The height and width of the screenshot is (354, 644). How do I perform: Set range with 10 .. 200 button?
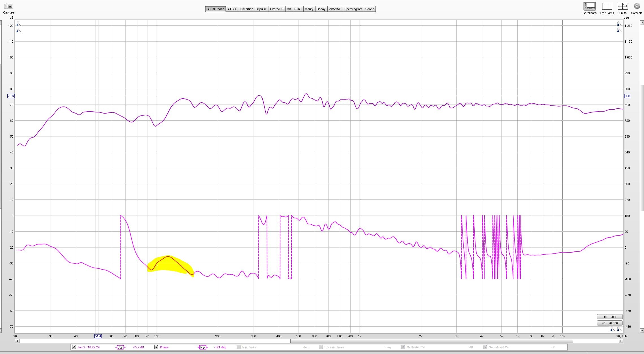click(x=610, y=317)
